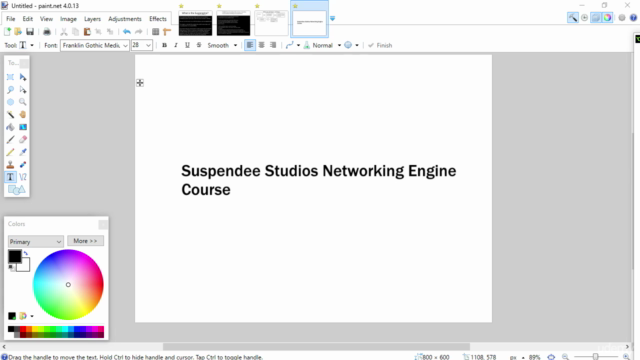Open the Image menu

(x=68, y=19)
